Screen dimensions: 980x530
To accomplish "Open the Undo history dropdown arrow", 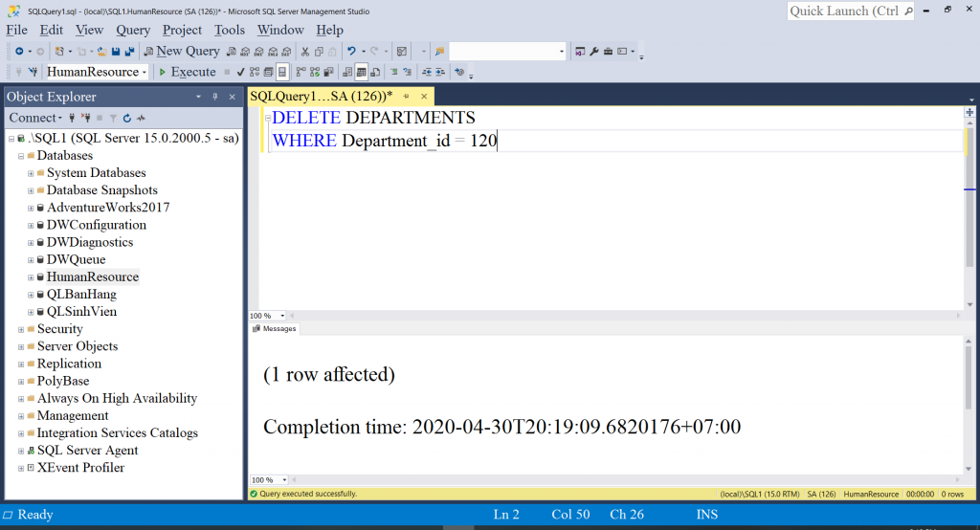I will click(x=363, y=52).
